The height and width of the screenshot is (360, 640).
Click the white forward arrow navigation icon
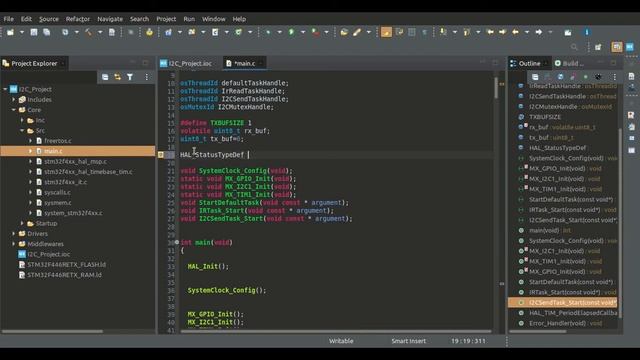539,32
